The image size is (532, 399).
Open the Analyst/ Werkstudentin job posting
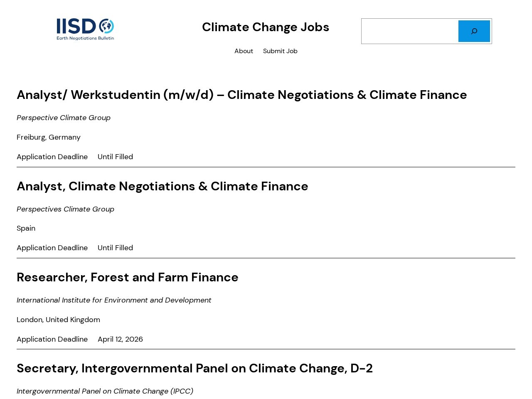tap(241, 95)
